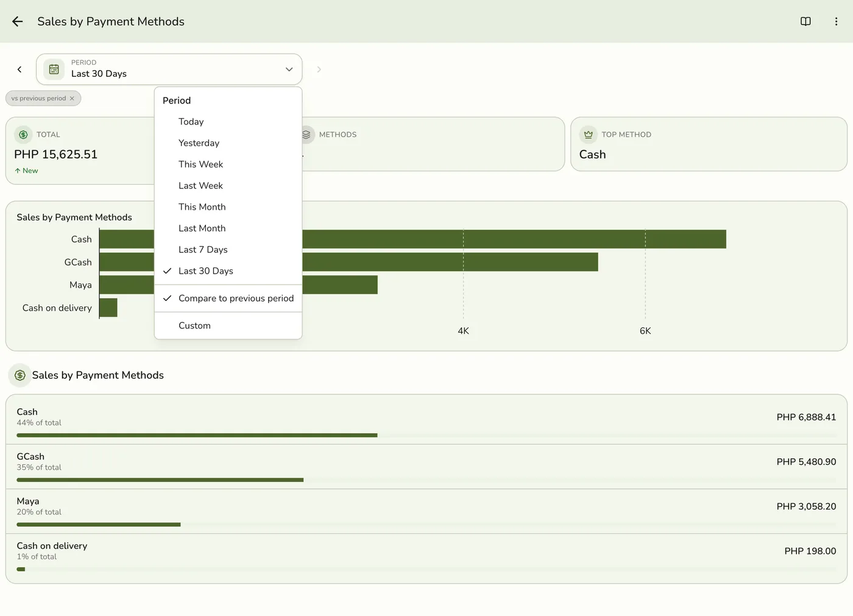Click the crown icon on Top Method card
Screen dimensions: 853x616
pyautogui.click(x=588, y=135)
